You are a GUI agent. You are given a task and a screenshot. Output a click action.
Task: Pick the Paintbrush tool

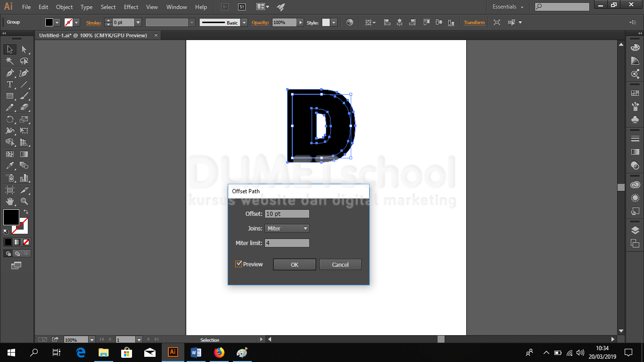click(24, 96)
